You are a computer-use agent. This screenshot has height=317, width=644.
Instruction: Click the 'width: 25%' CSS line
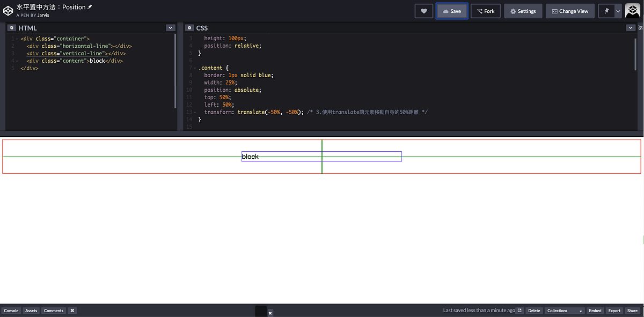(222, 83)
